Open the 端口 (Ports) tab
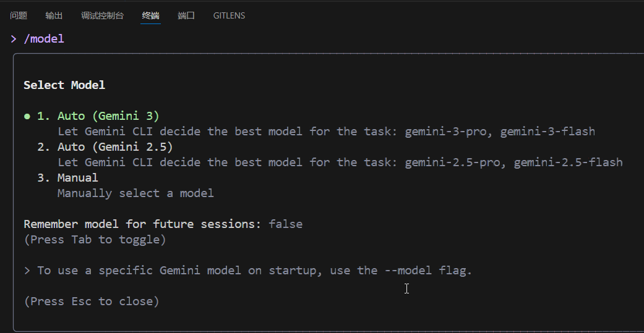This screenshot has width=644, height=333. tap(186, 15)
